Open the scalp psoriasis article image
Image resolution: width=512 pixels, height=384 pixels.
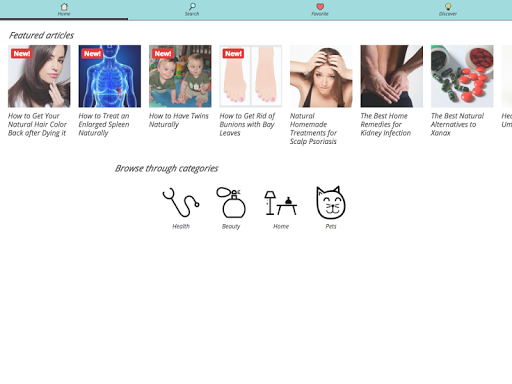pyautogui.click(x=321, y=76)
